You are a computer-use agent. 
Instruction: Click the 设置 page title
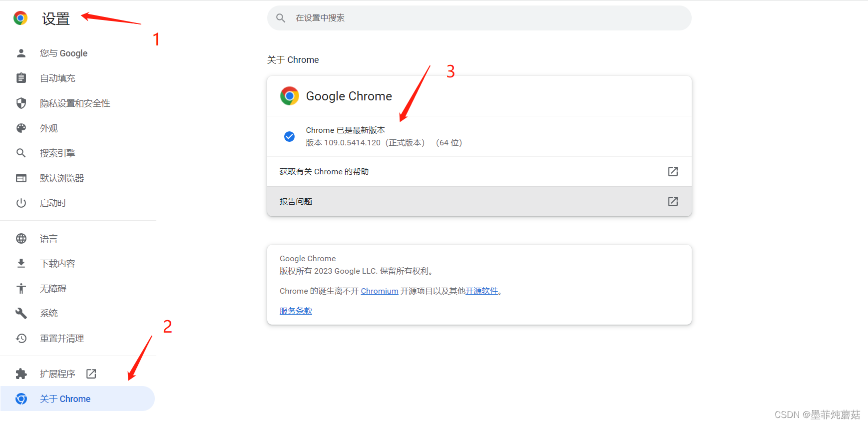(56, 18)
